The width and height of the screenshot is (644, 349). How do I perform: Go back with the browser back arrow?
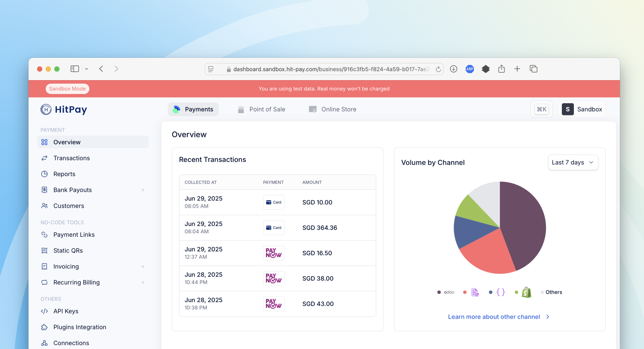point(101,69)
